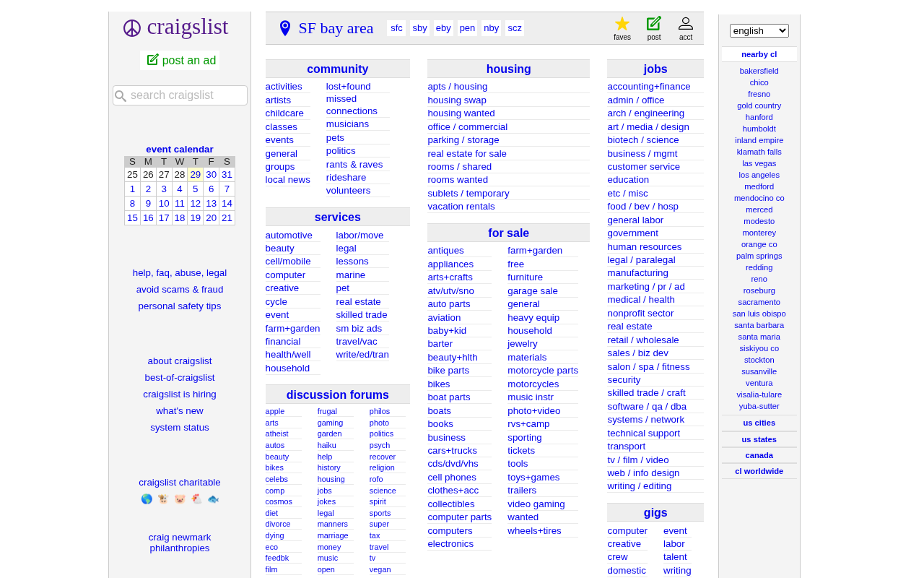Switch to the sfc region tab
Viewport: 924px width, 578px height.
[x=396, y=27]
